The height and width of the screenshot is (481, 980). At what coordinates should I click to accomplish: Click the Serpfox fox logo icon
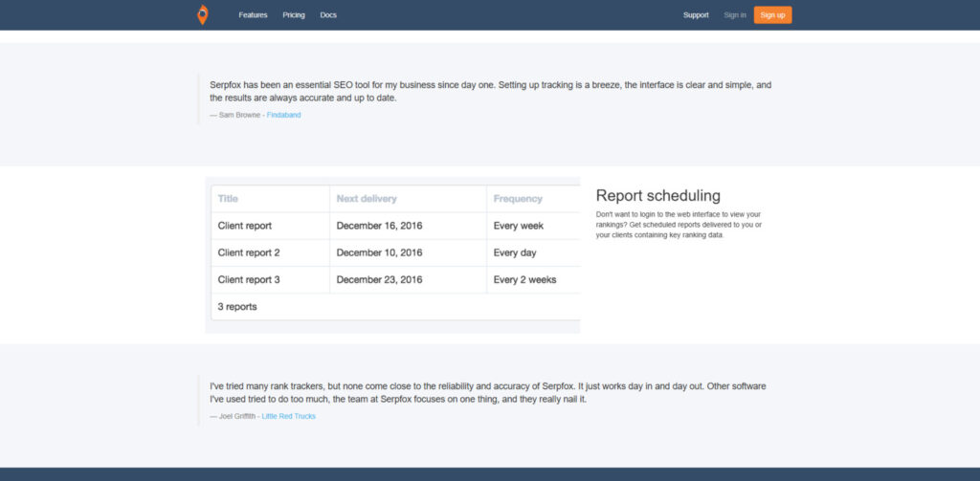(x=202, y=14)
